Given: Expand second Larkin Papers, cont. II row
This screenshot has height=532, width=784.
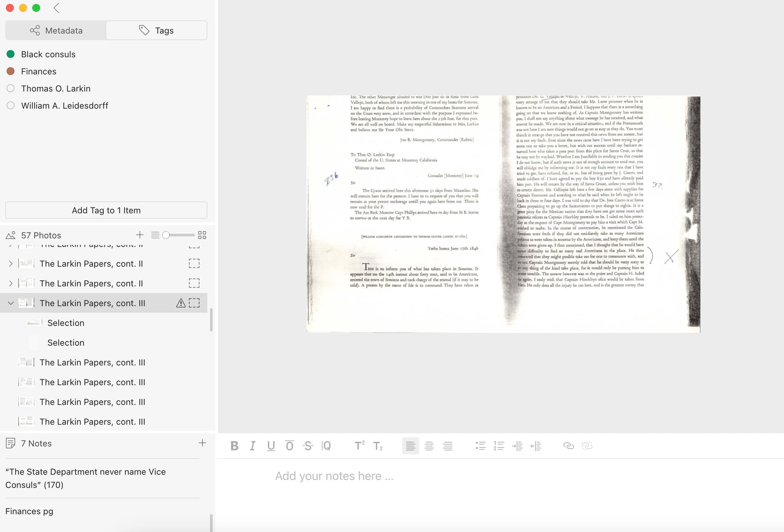Looking at the screenshot, I should (x=11, y=283).
